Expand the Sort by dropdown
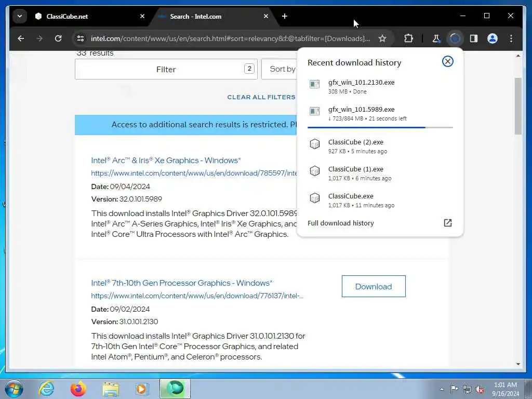The height and width of the screenshot is (399, 532). tap(279, 69)
